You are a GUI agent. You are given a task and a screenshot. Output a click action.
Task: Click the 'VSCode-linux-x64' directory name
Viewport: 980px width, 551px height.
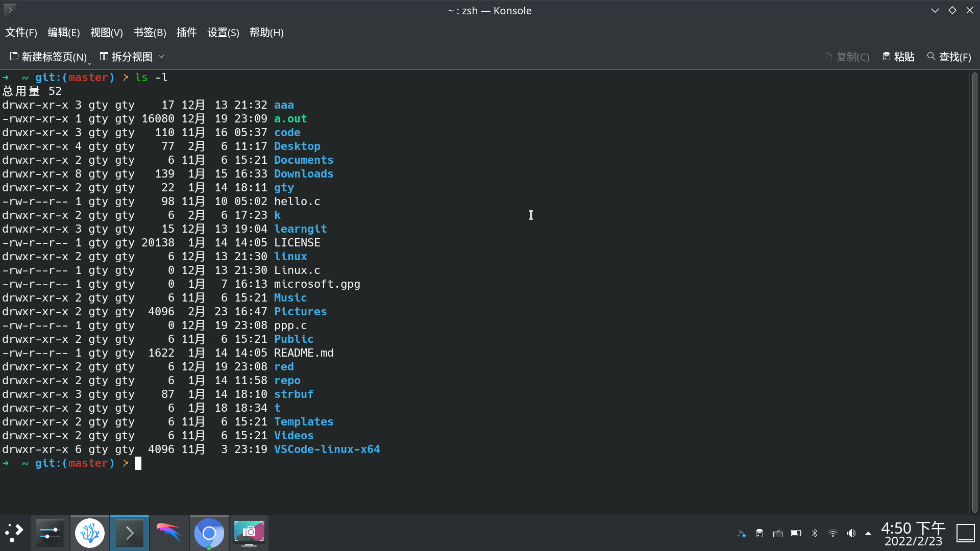click(327, 449)
